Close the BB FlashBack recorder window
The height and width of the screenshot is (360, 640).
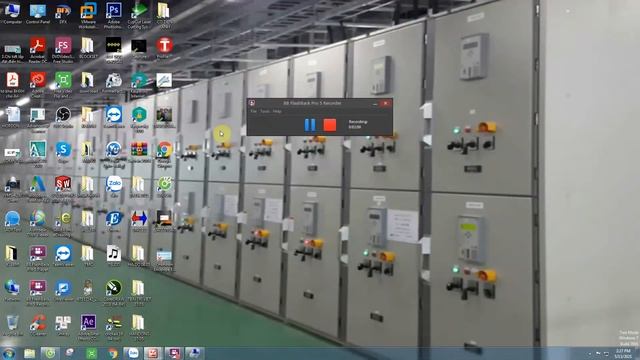[x=385, y=103]
